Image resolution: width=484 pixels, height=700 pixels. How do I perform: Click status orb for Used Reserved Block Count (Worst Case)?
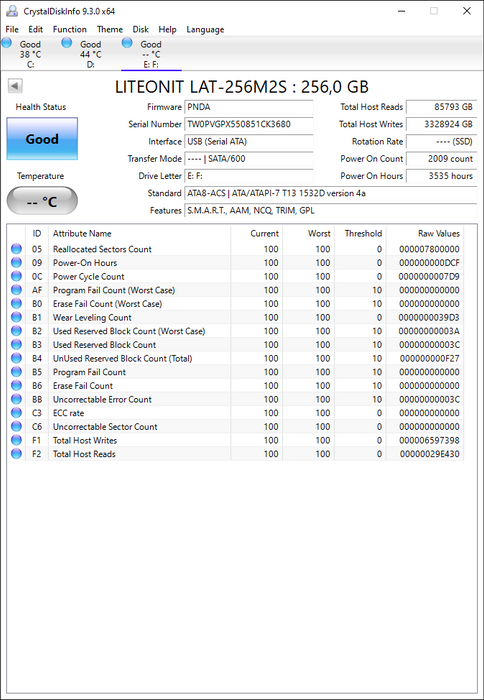tap(17, 331)
